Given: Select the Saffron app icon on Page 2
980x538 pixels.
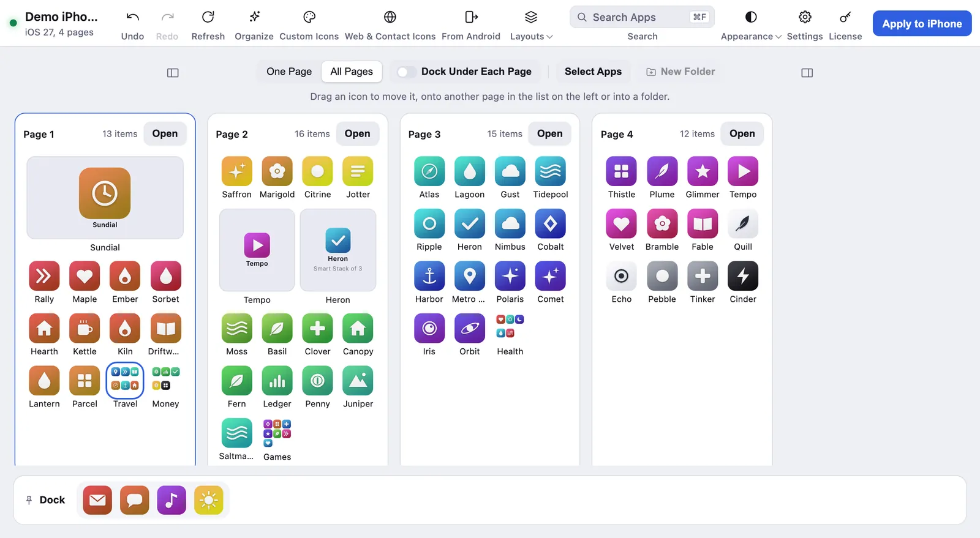Looking at the screenshot, I should 236,171.
